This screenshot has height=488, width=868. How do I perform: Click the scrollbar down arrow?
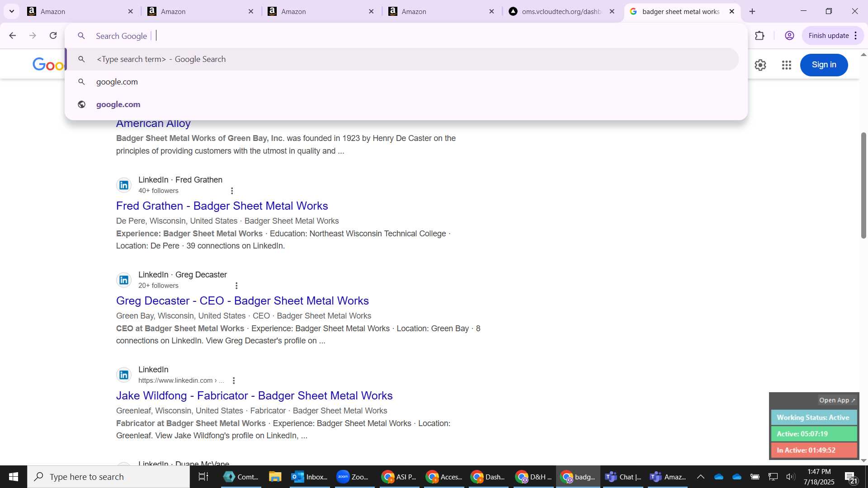[x=863, y=460]
